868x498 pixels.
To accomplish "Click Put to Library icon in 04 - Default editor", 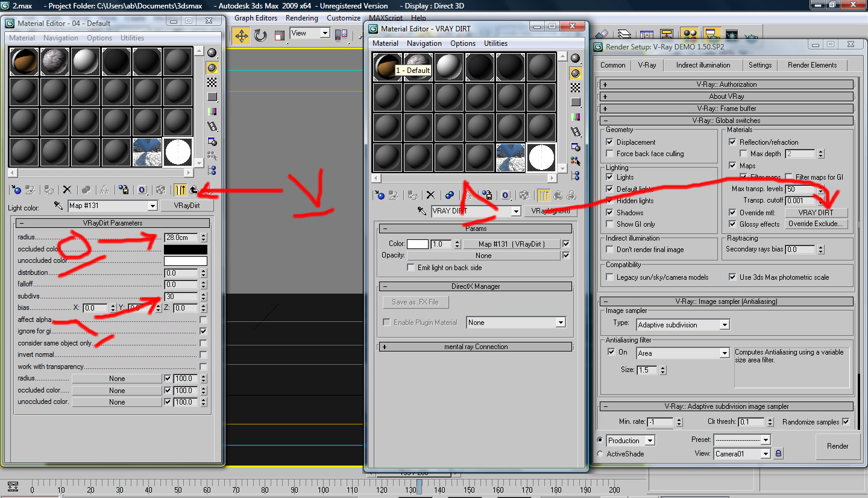I will click(124, 190).
